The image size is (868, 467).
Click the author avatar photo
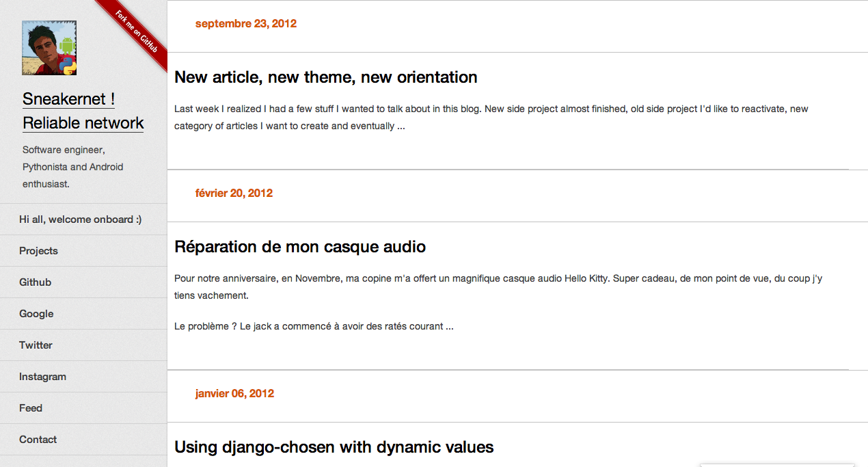49,48
